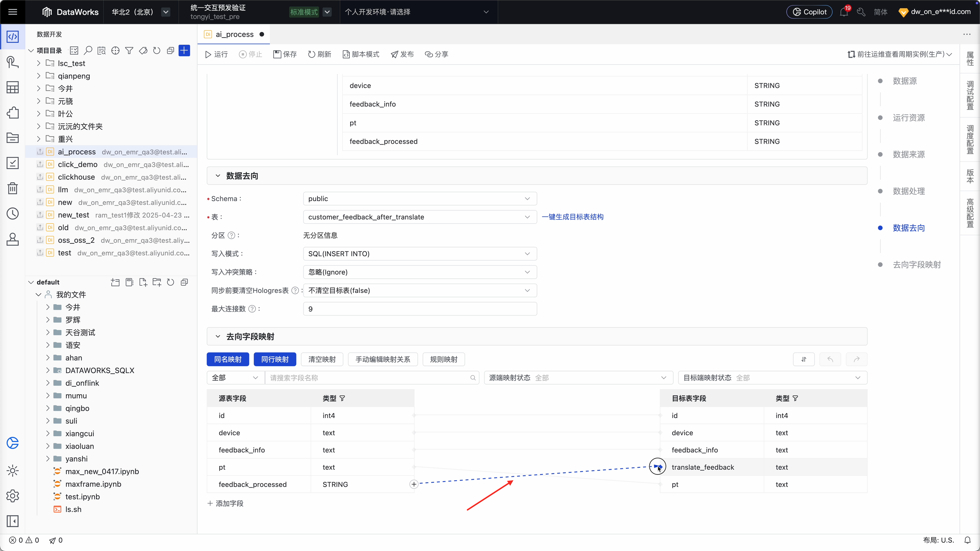Toggle the 同行映射 mapping button
The image size is (980, 551).
(275, 359)
